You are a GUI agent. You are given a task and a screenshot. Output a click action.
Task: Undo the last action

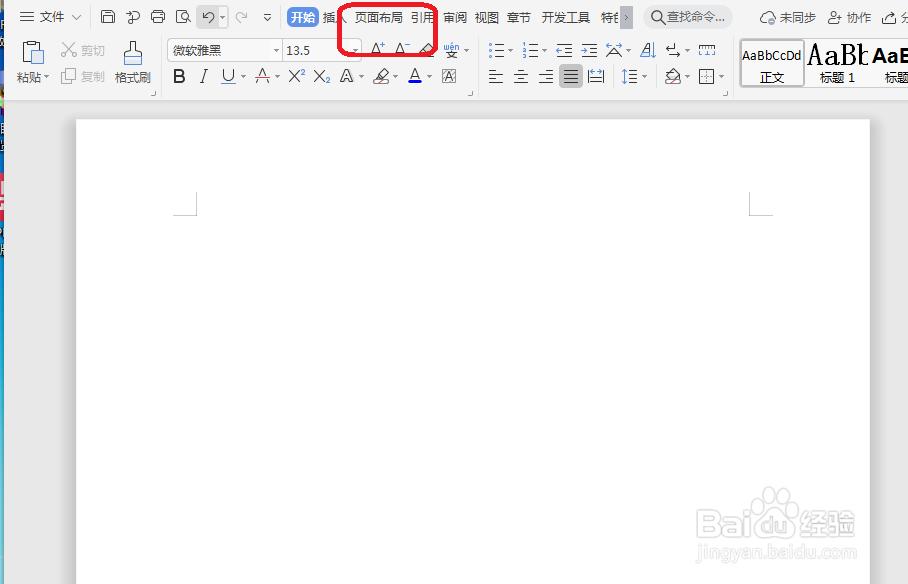(x=208, y=17)
